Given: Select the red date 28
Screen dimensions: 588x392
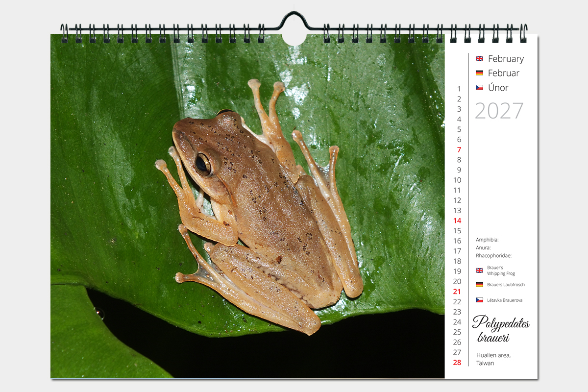Looking at the screenshot, I should point(457,363).
